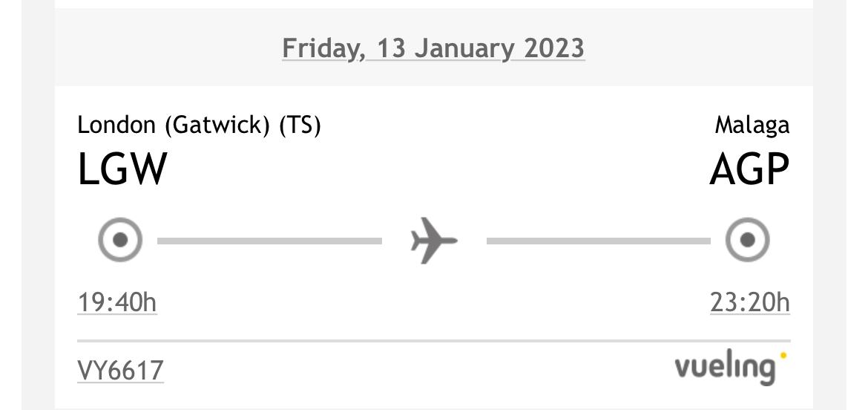Open the 23:20h arrival time link
Image resolution: width=868 pixels, height=410 pixels.
[750, 303]
